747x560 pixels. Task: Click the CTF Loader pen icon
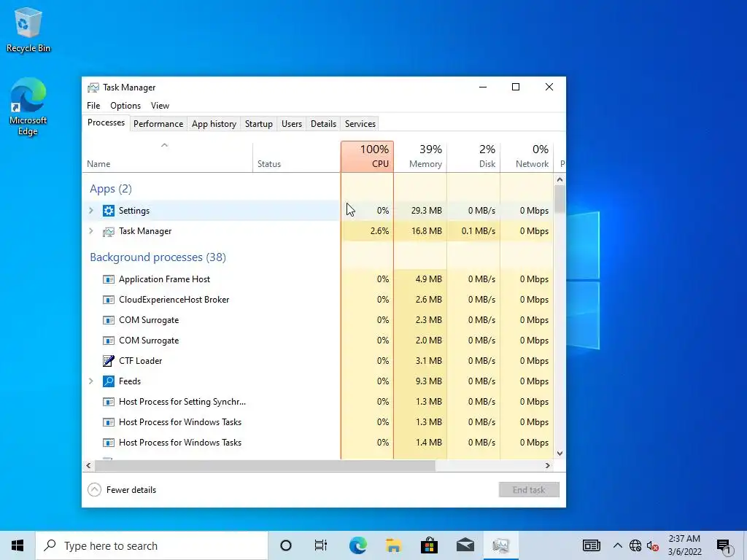[109, 361]
